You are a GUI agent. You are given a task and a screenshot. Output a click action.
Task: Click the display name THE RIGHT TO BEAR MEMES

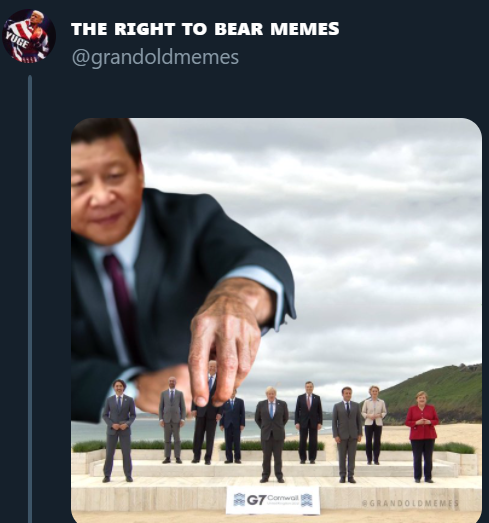(205, 29)
